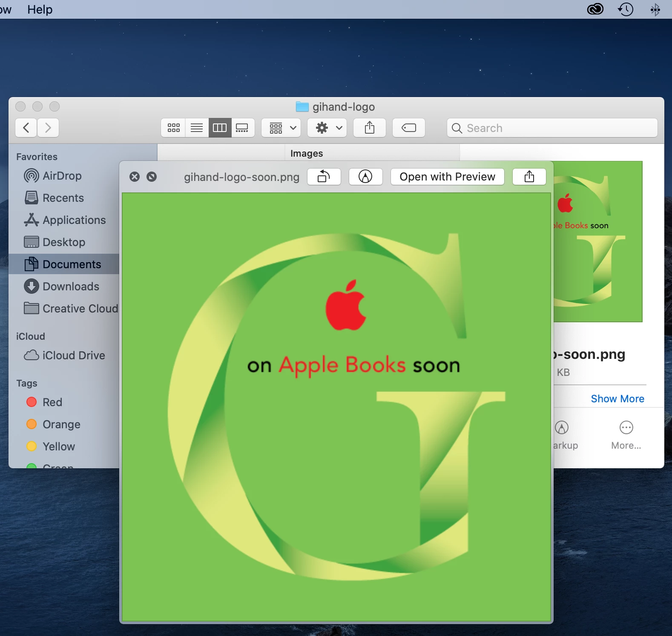Select Documents in the sidebar

pyautogui.click(x=64, y=264)
